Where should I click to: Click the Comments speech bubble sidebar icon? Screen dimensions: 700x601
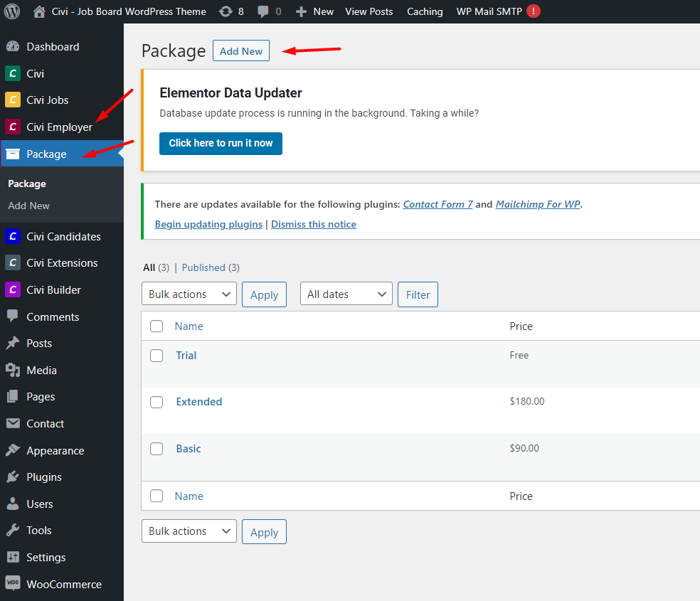[x=13, y=317]
